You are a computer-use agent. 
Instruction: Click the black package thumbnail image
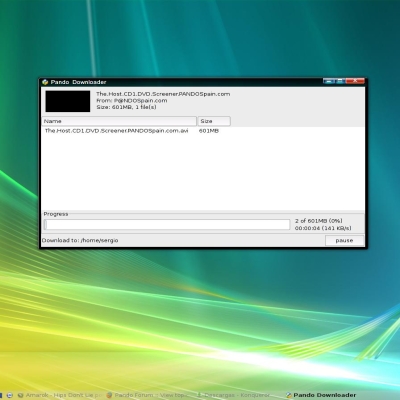pyautogui.click(x=68, y=101)
